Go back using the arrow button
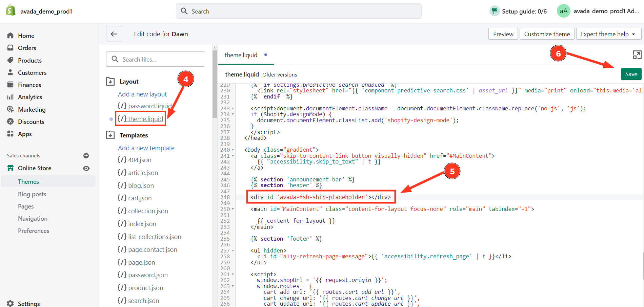The height and width of the screenshot is (307, 644). pyautogui.click(x=114, y=34)
